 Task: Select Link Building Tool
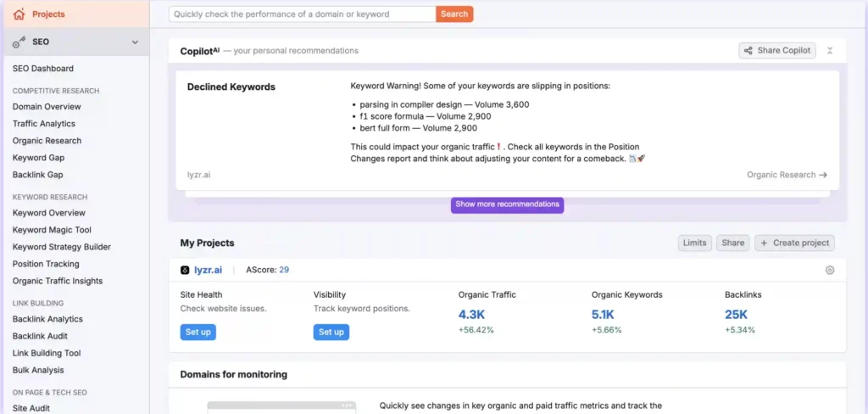[47, 353]
